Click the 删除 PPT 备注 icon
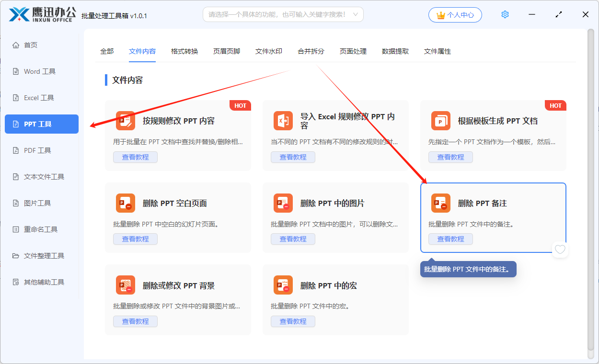Screen dimensions: 599x364 (440, 203)
